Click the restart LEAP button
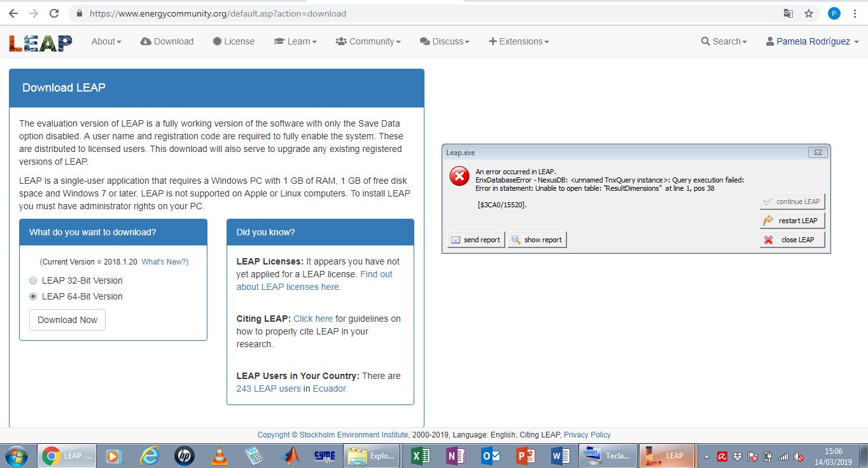 pos(792,221)
